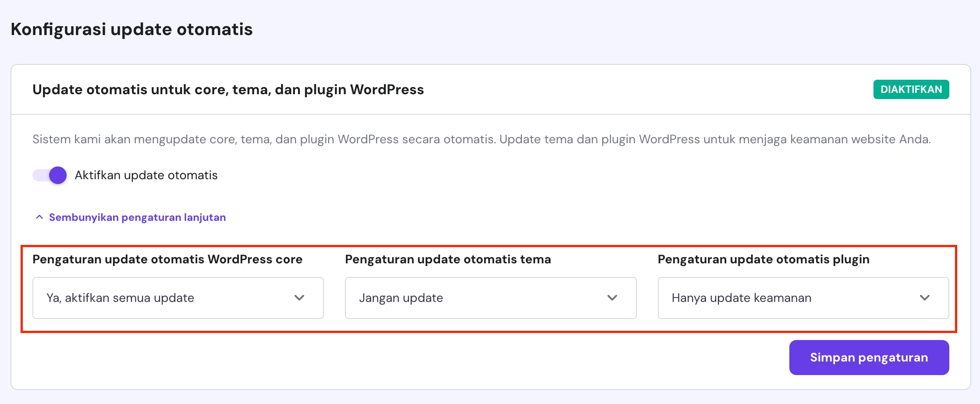Click the "Aktifkan update otomatis" label text

point(146,175)
